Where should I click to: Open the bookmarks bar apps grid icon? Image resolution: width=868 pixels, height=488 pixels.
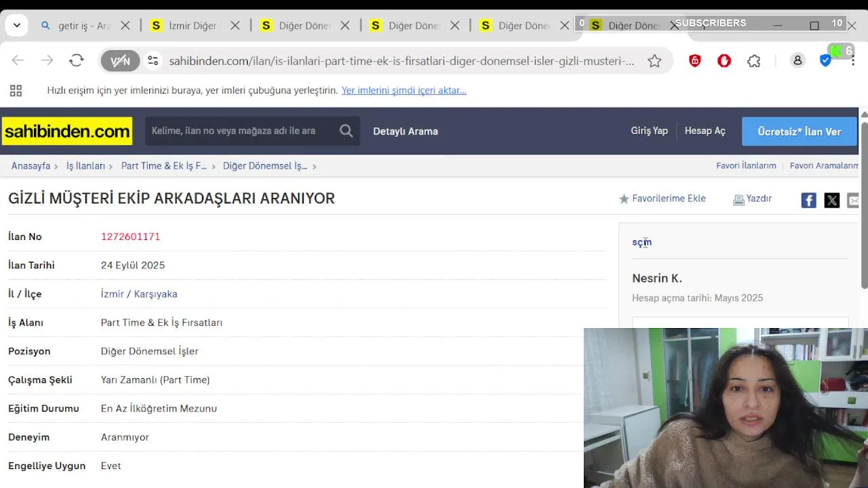coord(16,90)
